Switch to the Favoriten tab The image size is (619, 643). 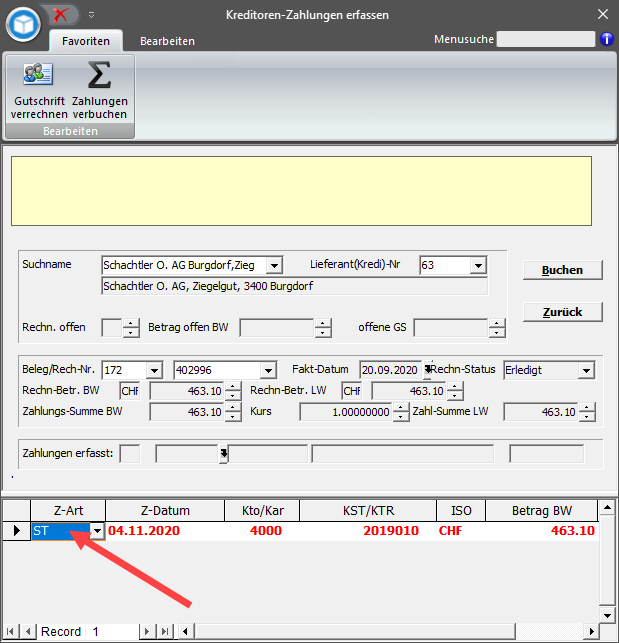[x=86, y=41]
